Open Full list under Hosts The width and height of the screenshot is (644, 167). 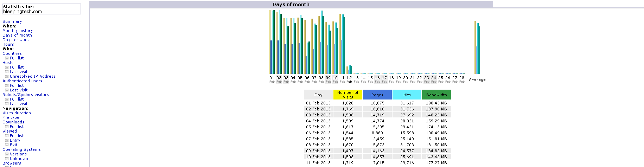tap(17, 67)
